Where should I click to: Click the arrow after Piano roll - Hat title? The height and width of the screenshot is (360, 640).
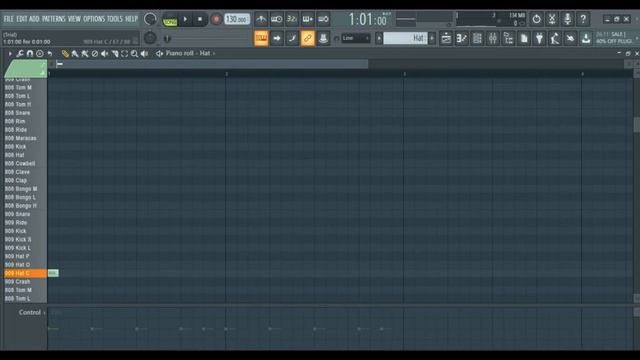click(x=214, y=53)
